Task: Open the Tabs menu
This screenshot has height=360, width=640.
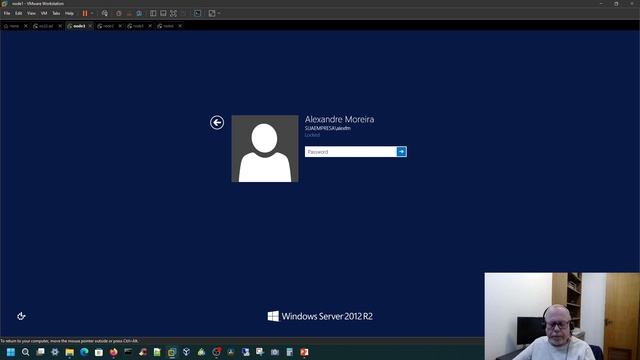Action: [56, 13]
